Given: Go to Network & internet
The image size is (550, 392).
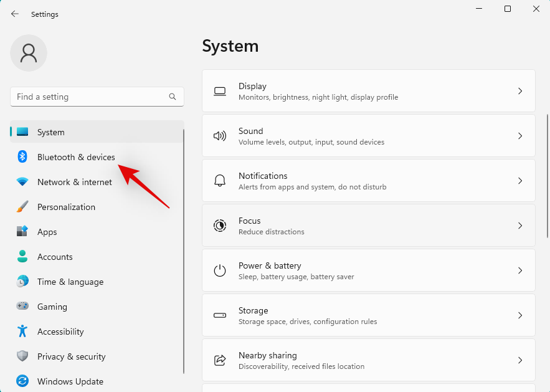Looking at the screenshot, I should [97, 182].
